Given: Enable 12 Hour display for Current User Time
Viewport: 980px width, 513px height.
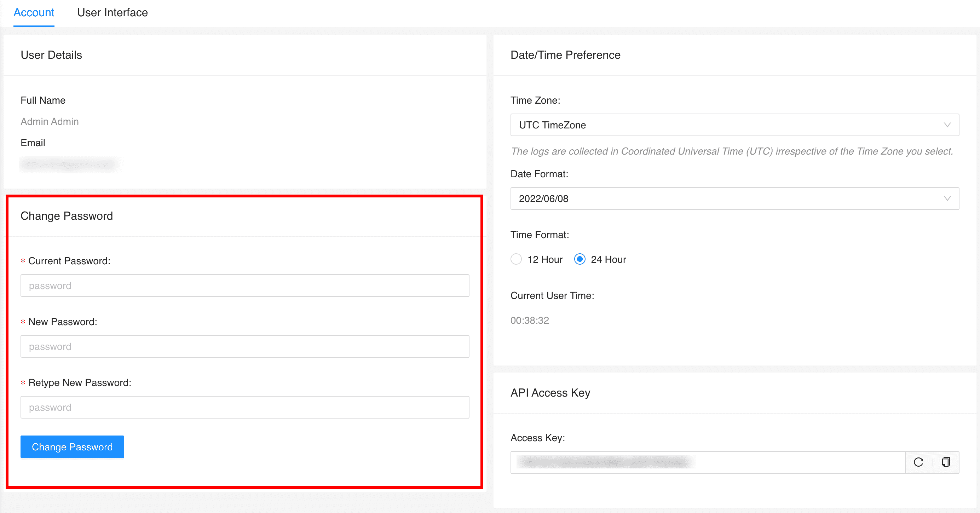Looking at the screenshot, I should 516,259.
